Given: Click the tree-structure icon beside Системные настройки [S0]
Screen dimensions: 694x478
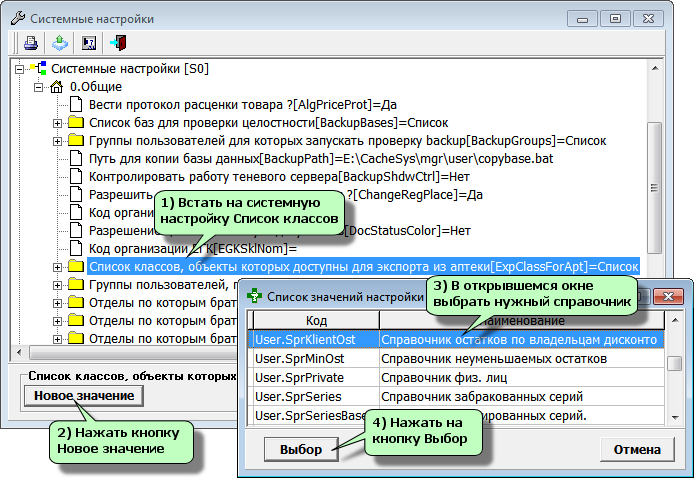Looking at the screenshot, I should tap(39, 69).
